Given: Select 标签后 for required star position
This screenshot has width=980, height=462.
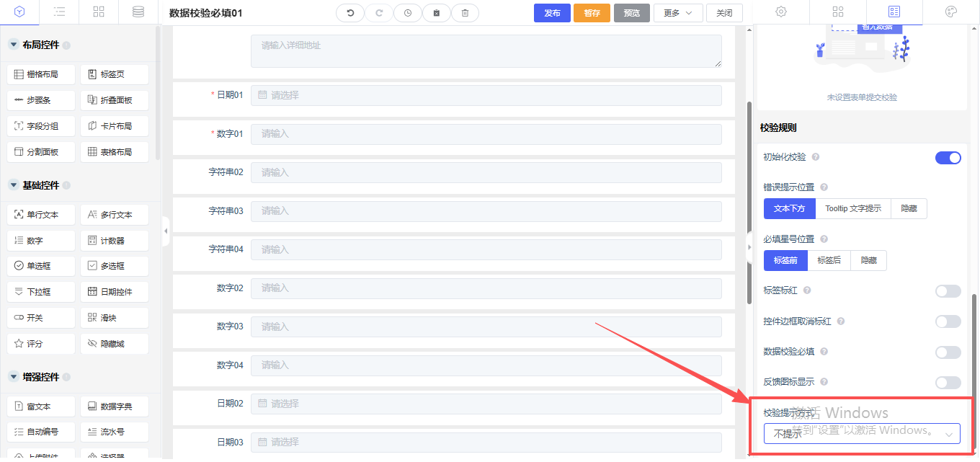Looking at the screenshot, I should pyautogui.click(x=829, y=261).
